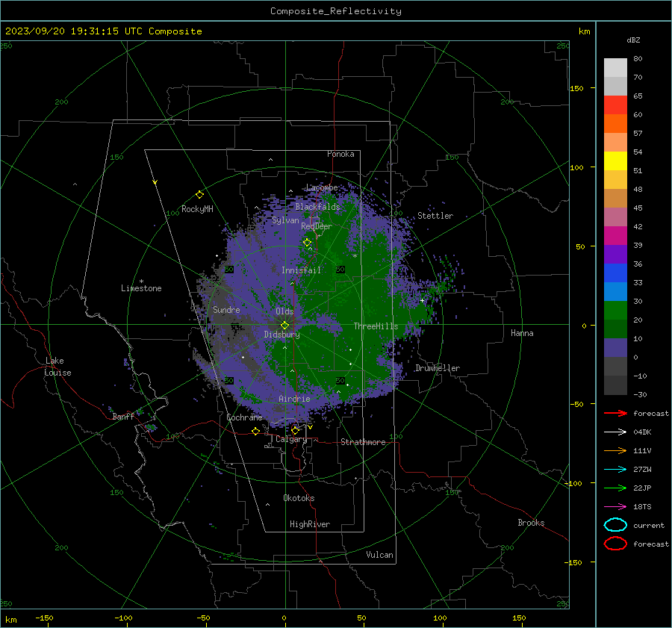Click the 65 dBZ red color swatch
The width and height of the screenshot is (672, 628).
click(615, 105)
